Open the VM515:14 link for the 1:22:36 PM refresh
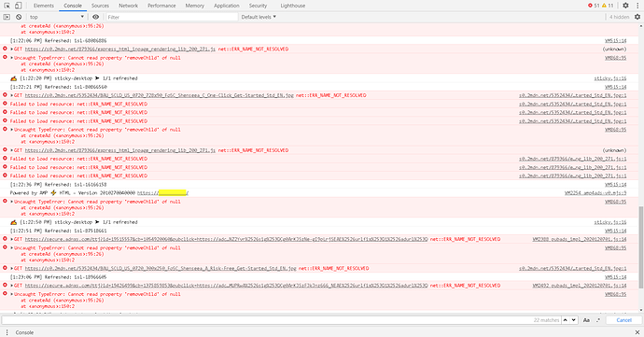This screenshot has width=644, height=337. pos(616,185)
